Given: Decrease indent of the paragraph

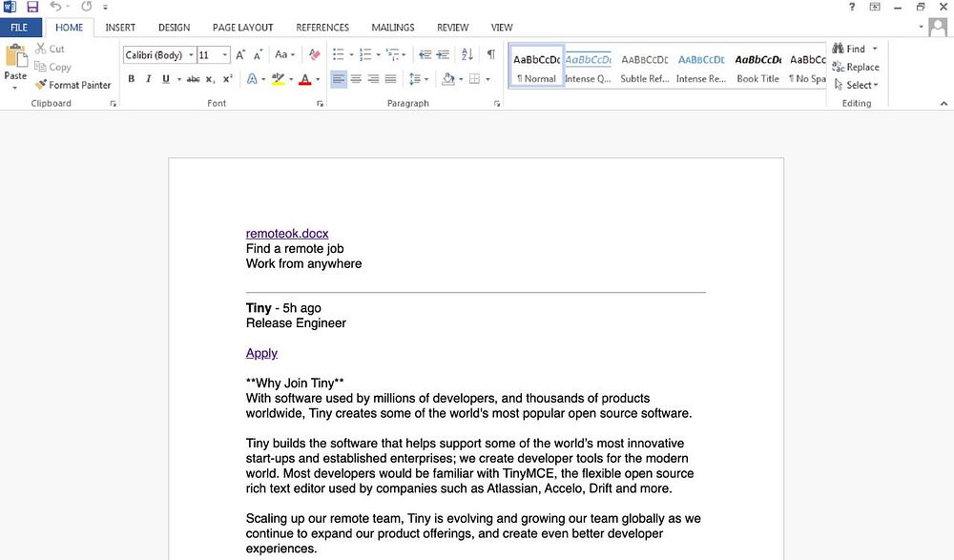Looking at the screenshot, I should (x=425, y=54).
